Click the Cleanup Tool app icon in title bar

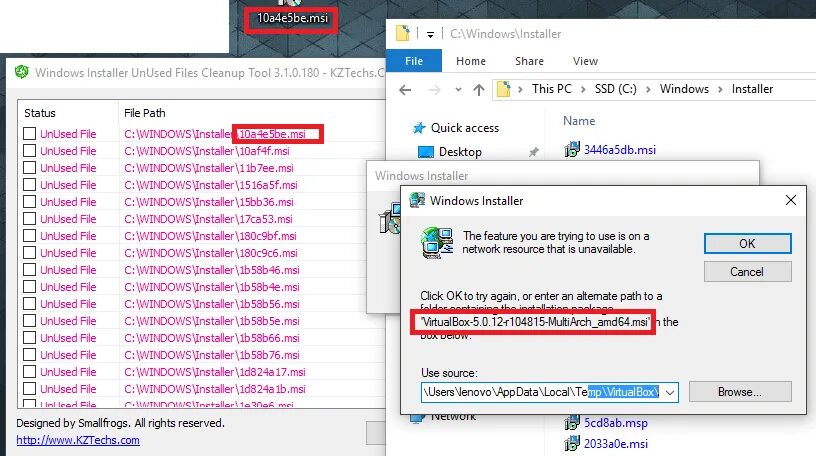pos(22,72)
